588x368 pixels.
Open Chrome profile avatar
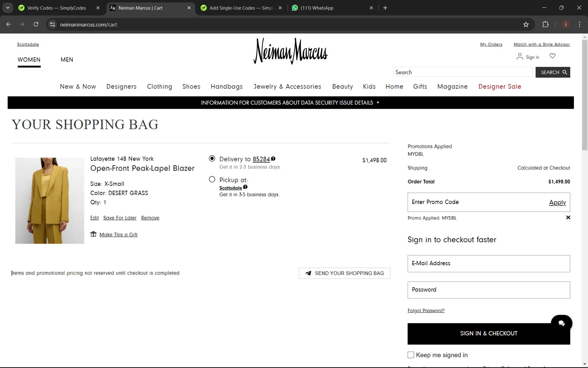point(566,24)
